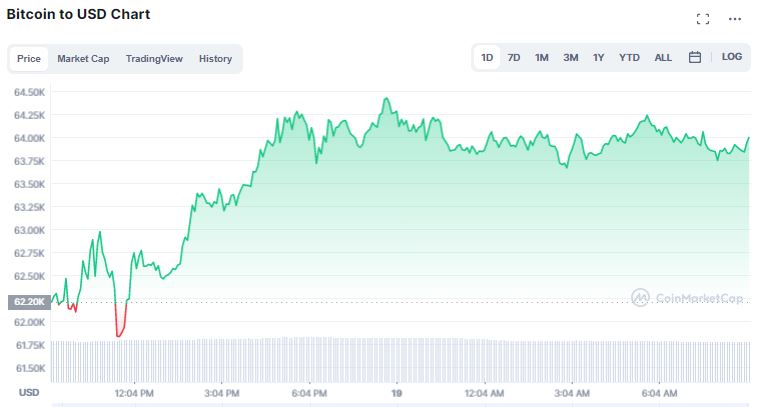Toggle the LOG scale option
Viewport: 763px width, 407px height.
pyautogui.click(x=732, y=57)
